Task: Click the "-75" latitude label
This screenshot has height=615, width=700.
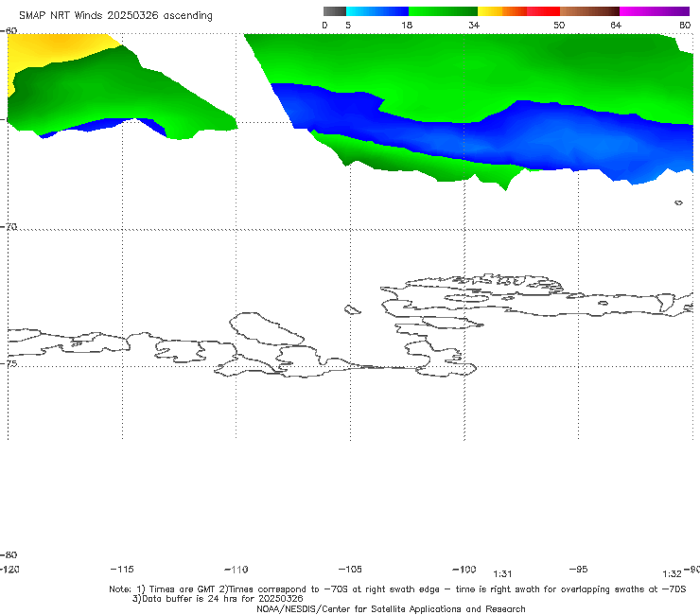Action: click(9, 364)
